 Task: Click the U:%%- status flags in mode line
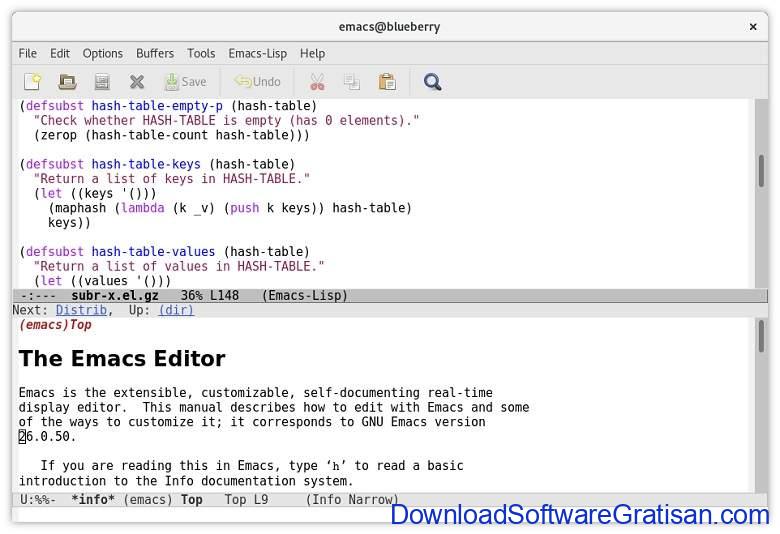pos(38,499)
